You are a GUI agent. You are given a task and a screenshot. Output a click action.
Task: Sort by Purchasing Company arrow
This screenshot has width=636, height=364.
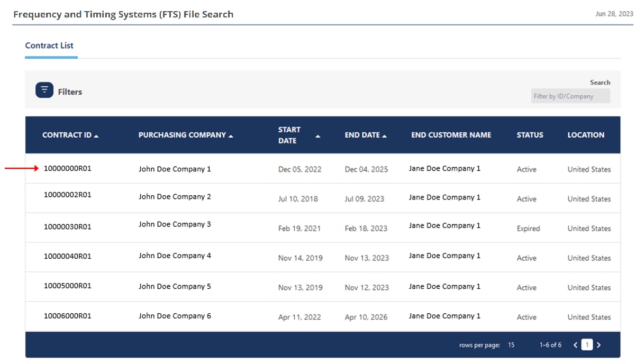231,136
